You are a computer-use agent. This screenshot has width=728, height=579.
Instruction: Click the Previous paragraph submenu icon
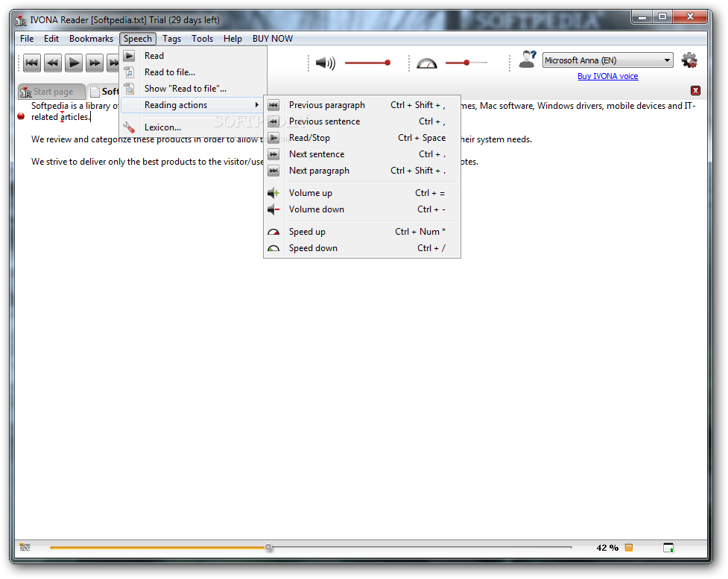point(274,105)
